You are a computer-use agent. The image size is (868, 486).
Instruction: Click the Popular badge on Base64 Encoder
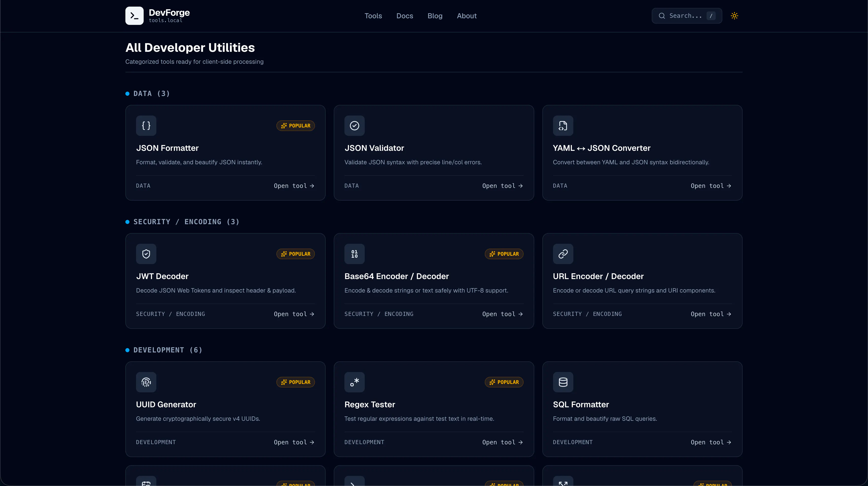coord(504,254)
